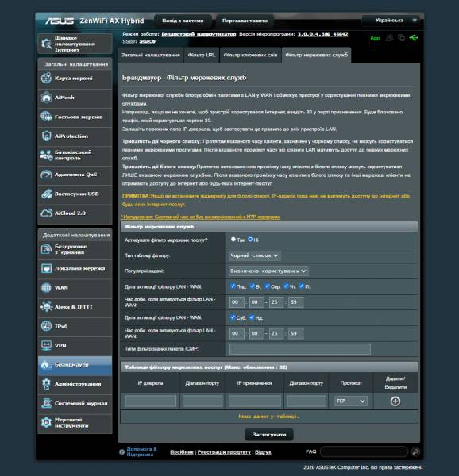Open Допомога & Підтримка link
Screen dimensions: 459x476
141,451
